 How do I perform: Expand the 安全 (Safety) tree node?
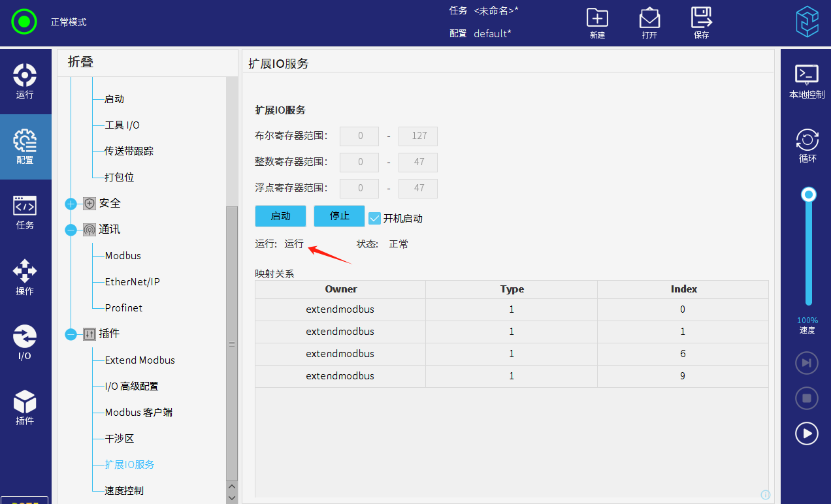tap(71, 204)
